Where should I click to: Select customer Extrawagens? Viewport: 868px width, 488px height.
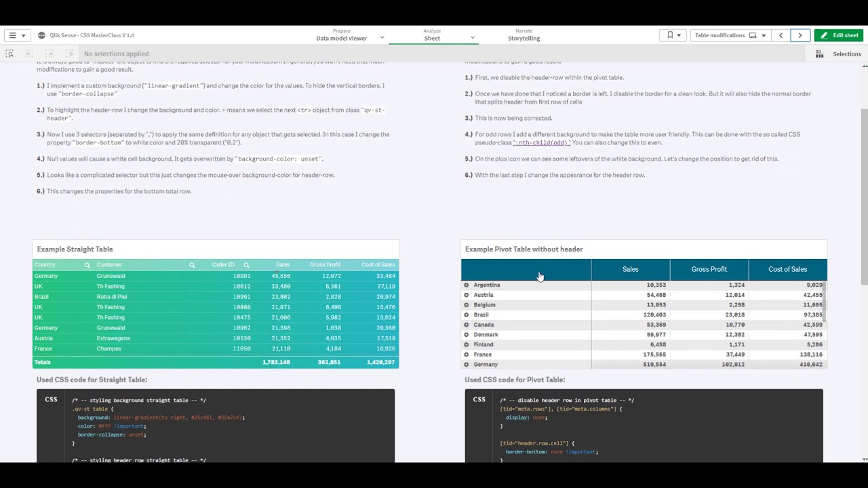(x=113, y=338)
